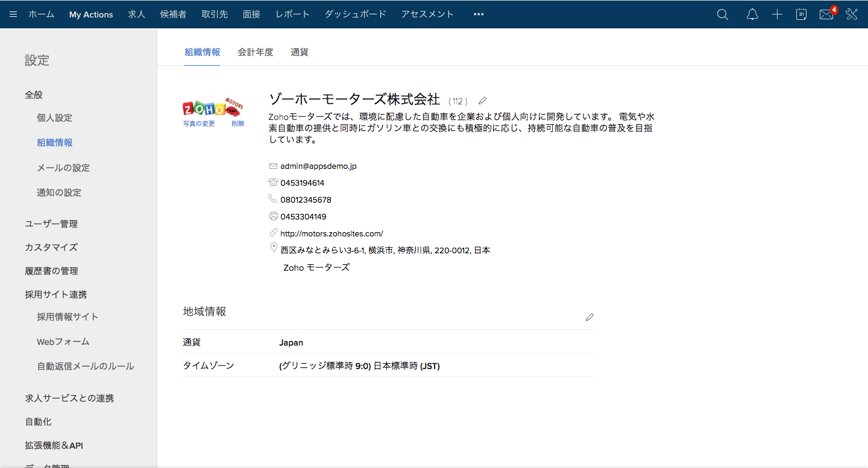Open the setup tools icon
Image resolution: width=868 pixels, height=468 pixels.
coord(851,14)
